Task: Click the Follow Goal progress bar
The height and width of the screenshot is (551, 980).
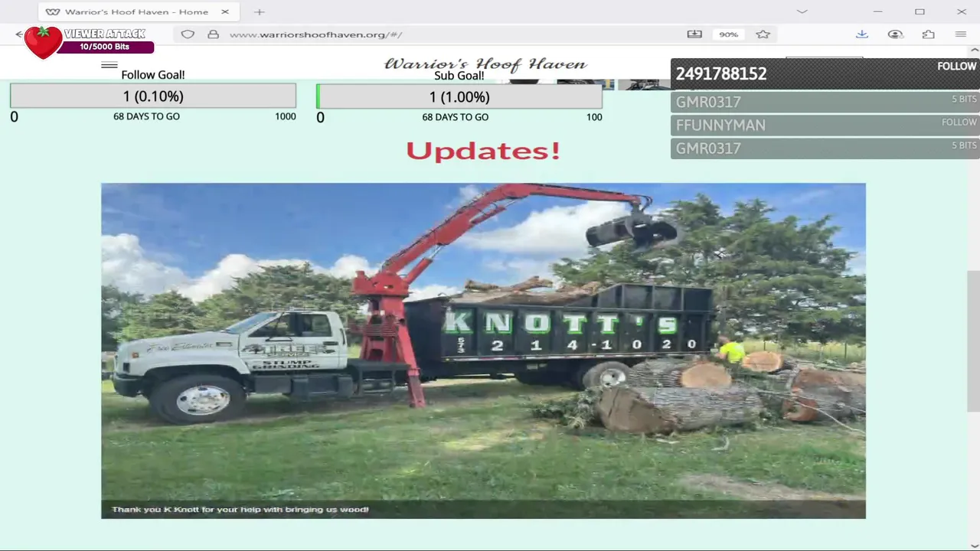Action: click(x=153, y=96)
